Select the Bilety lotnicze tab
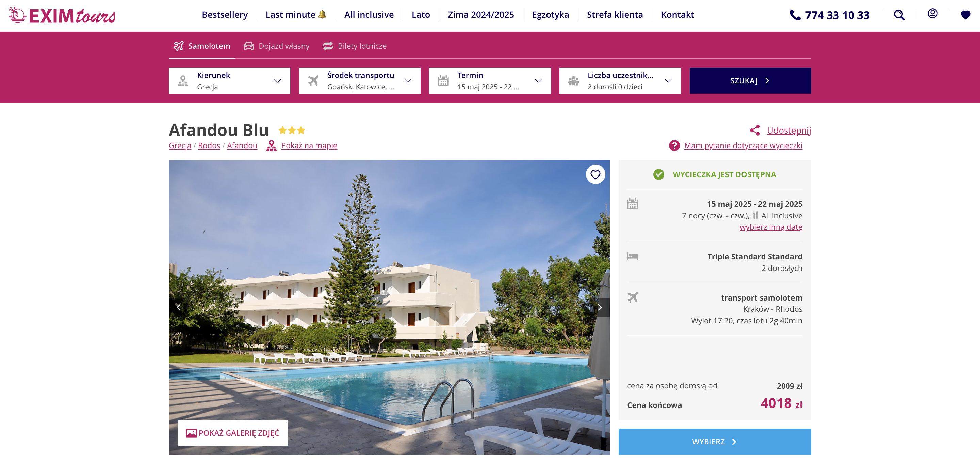Screen dimensions: 980x460 coord(355,46)
